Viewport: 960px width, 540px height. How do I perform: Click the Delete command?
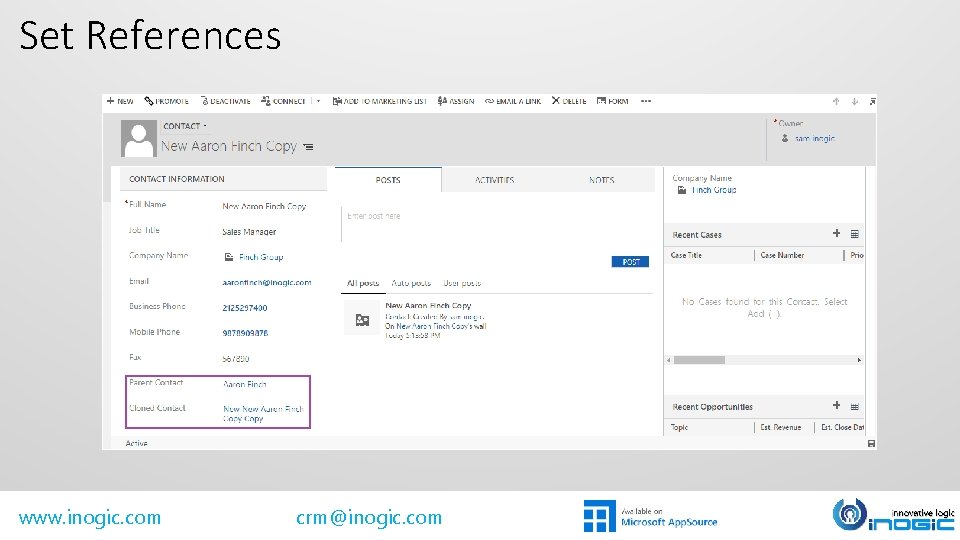(569, 101)
